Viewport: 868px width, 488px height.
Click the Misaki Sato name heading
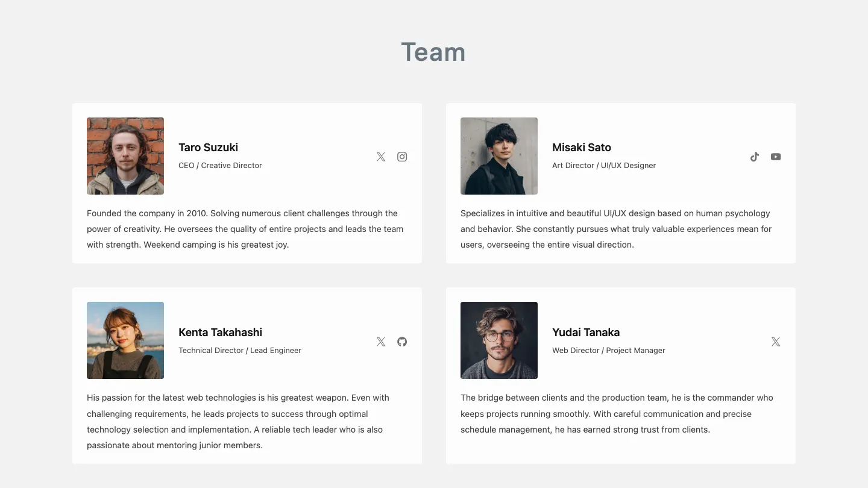point(582,148)
